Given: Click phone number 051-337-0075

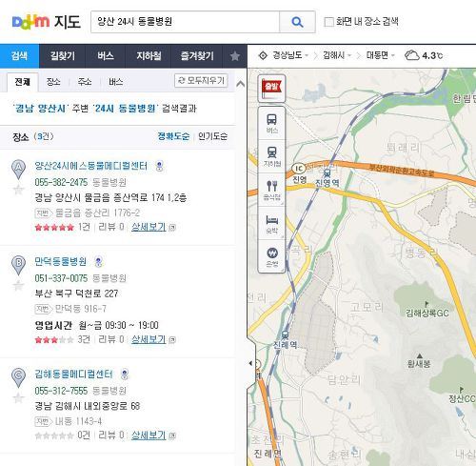Looking at the screenshot, I should pyautogui.click(x=61, y=278).
